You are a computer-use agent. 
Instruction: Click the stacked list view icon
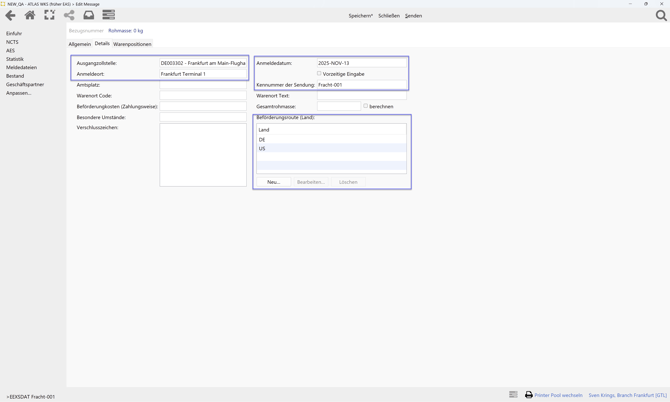108,15
